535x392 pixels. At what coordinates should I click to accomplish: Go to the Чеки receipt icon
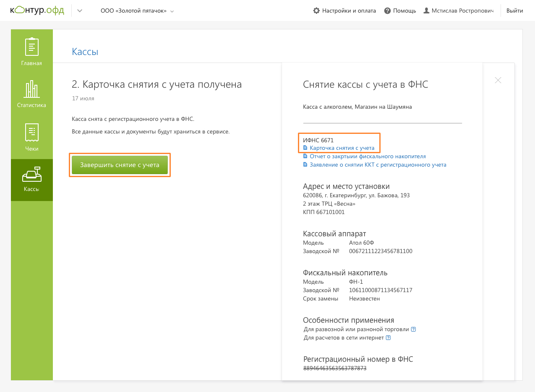pyautogui.click(x=32, y=133)
